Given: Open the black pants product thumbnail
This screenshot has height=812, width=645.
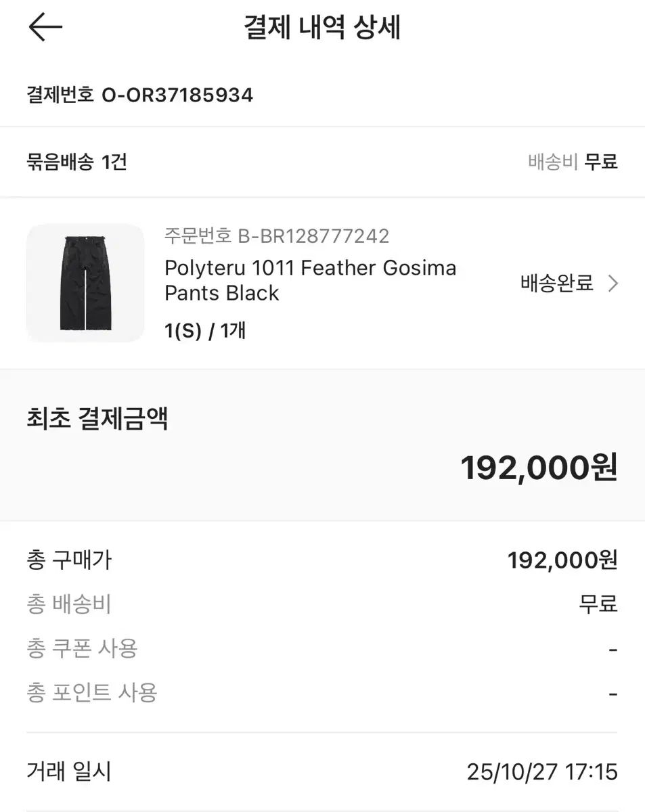Looking at the screenshot, I should click(x=85, y=283).
